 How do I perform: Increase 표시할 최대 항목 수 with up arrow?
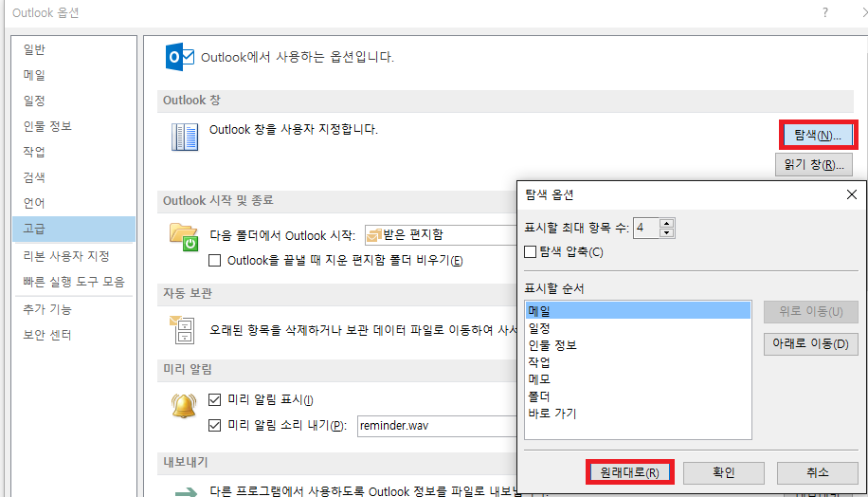[666, 223]
